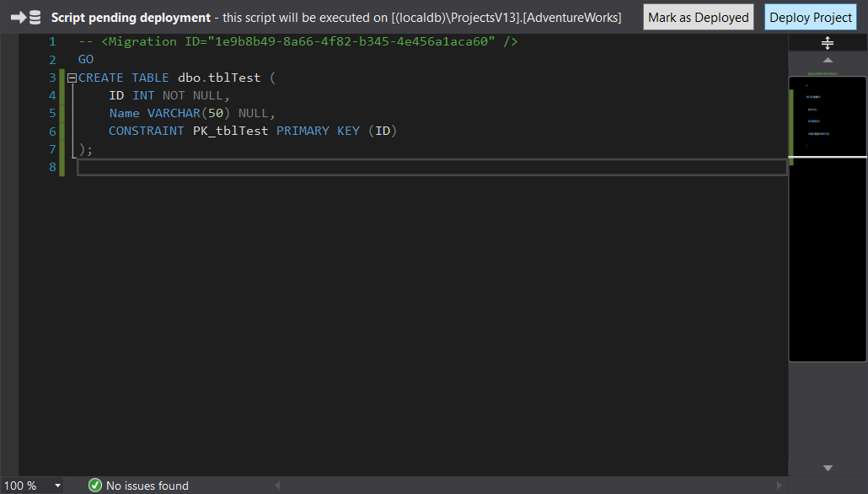Viewport: 868px width, 494px height.
Task: Click the horizontal scrollbar track
Action: tap(527, 486)
